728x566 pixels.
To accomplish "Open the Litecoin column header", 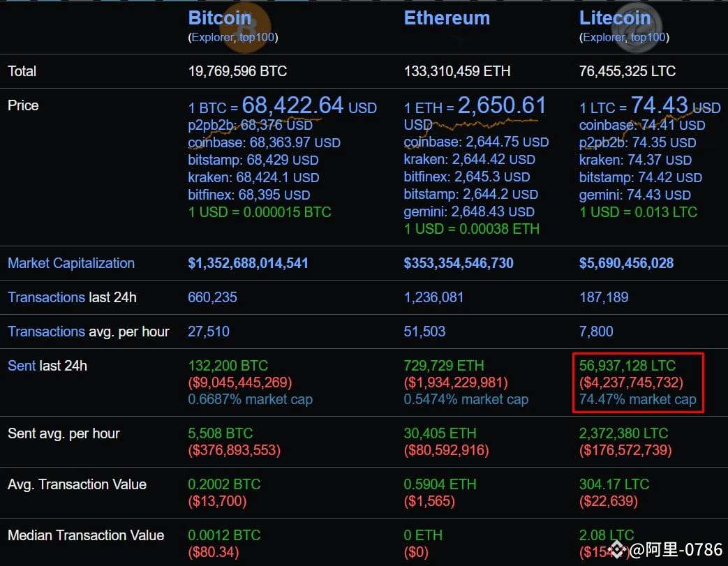I will click(616, 17).
